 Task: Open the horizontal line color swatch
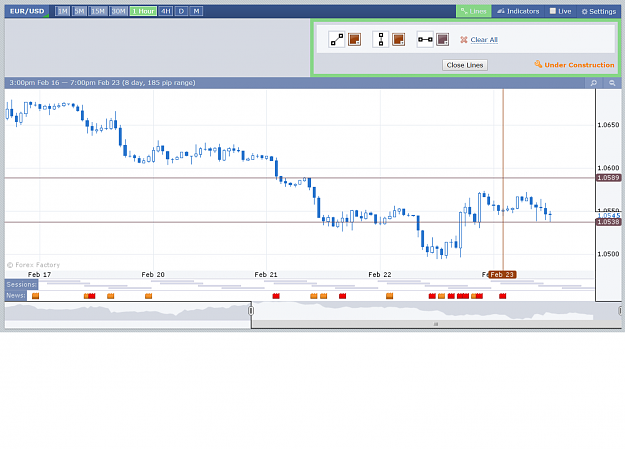tap(442, 39)
